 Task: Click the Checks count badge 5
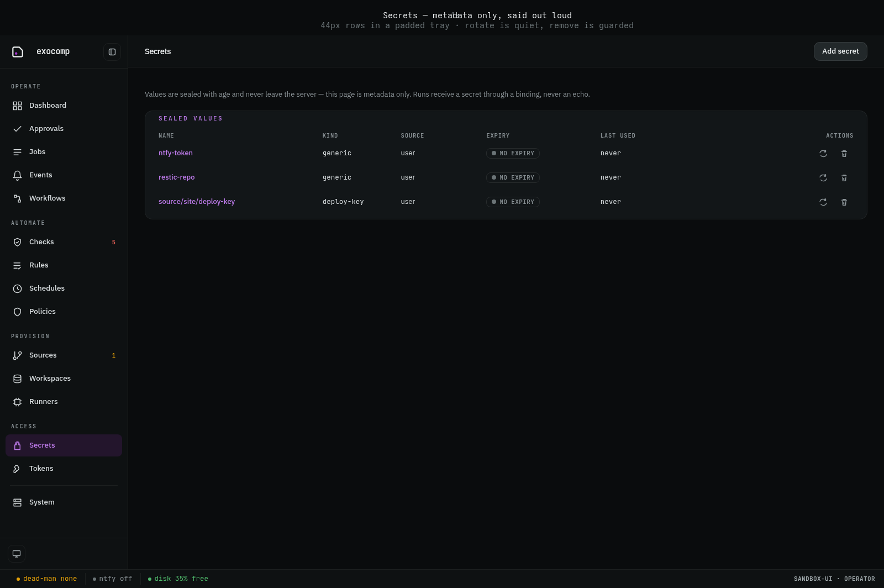click(114, 242)
